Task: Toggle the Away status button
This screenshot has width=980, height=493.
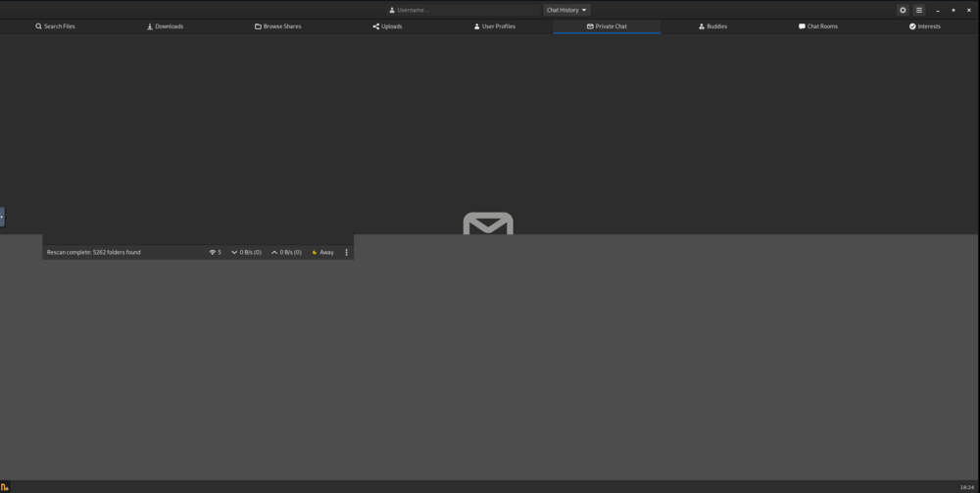Action: tap(323, 253)
